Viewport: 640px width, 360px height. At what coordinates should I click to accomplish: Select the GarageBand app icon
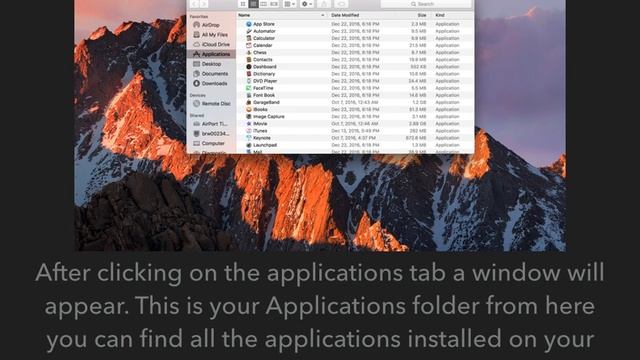coord(249,102)
